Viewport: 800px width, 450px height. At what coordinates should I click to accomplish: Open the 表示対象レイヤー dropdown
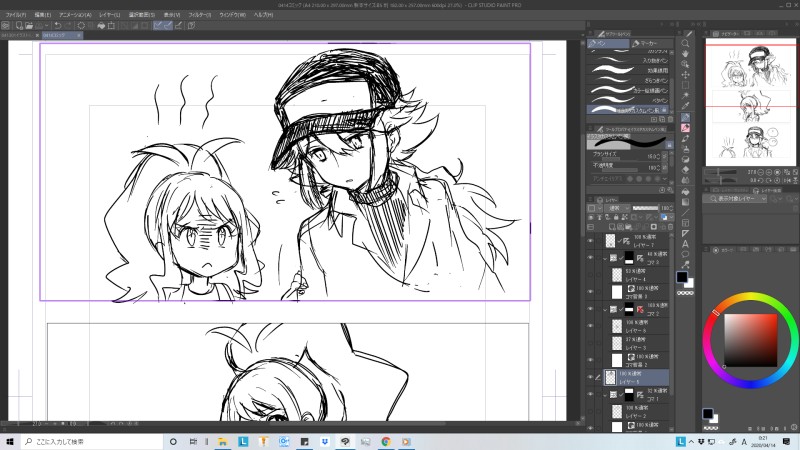735,198
